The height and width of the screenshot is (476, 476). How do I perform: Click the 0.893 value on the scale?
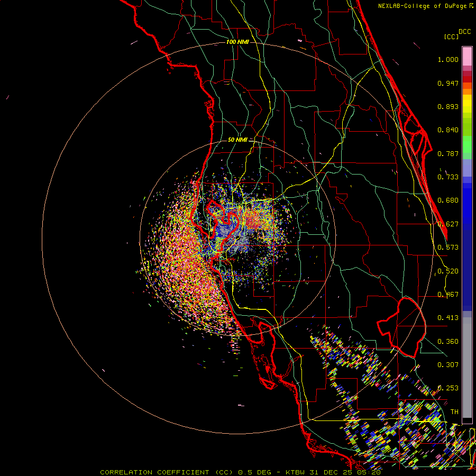[x=448, y=106]
